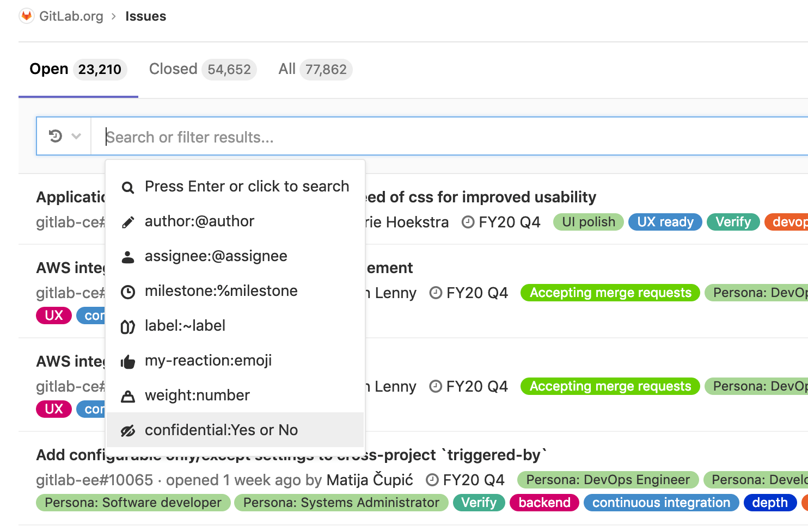Image resolution: width=808 pixels, height=532 pixels.
Task: Click the my-reaction thumbs-up emoji icon
Action: (127, 360)
